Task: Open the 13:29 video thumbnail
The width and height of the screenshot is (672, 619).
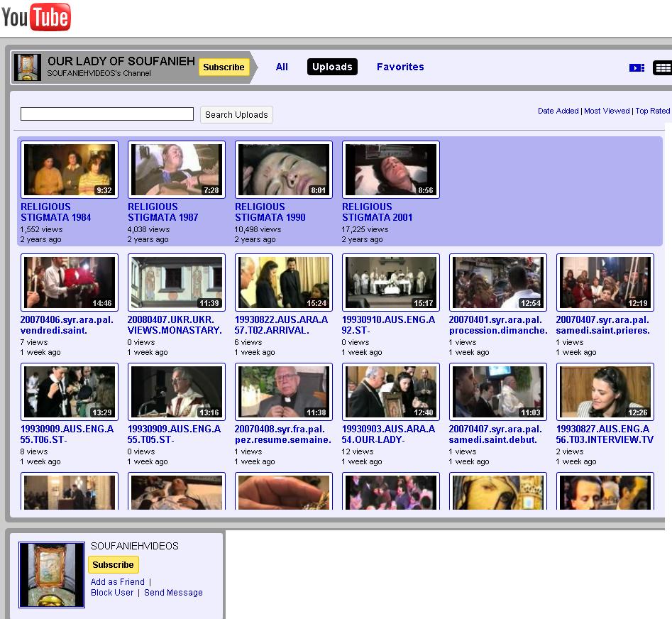Action: (70, 392)
